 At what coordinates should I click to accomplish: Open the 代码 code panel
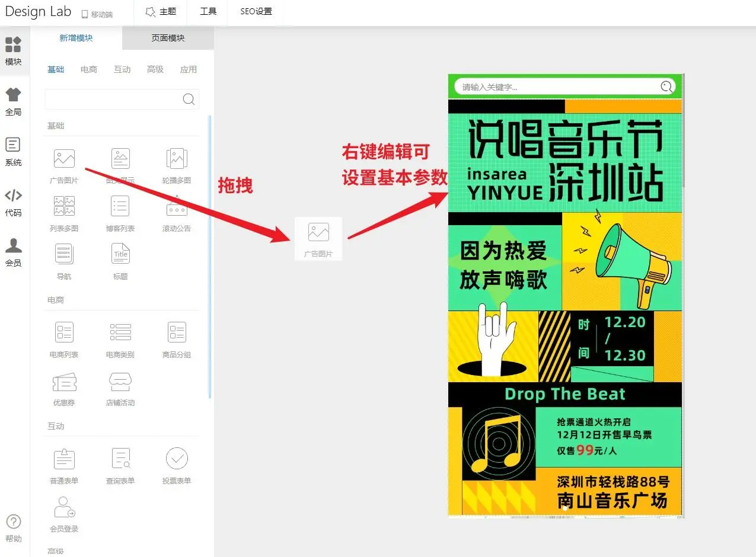point(13,201)
